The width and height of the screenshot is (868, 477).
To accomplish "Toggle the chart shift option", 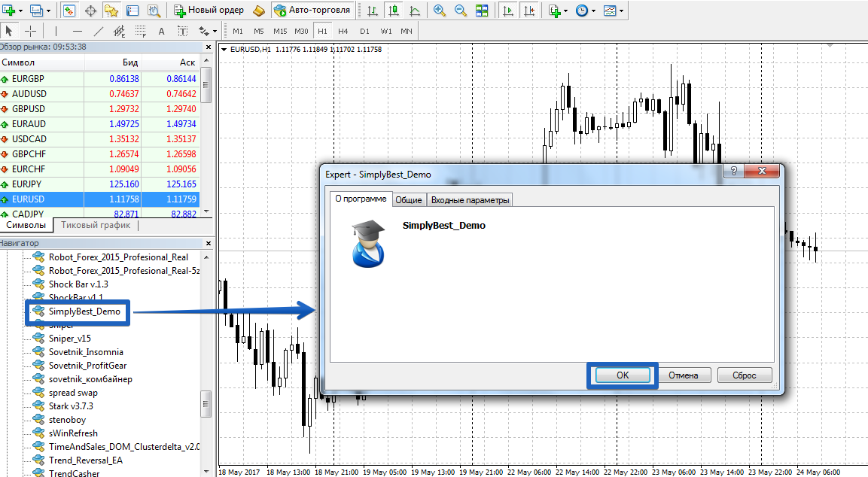I will 530,11.
